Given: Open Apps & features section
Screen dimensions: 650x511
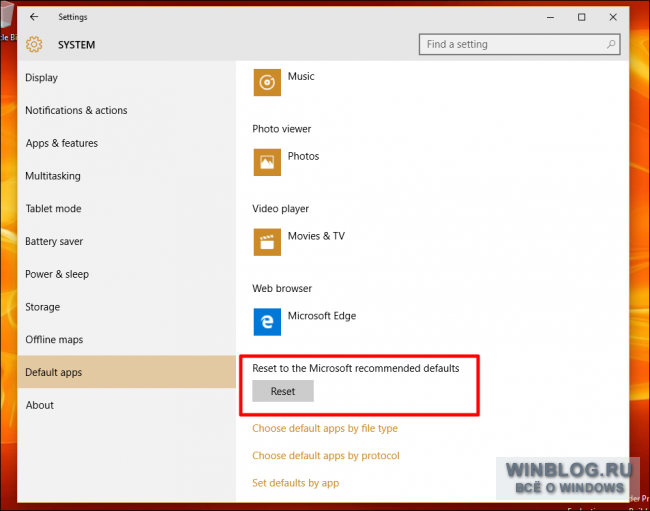Looking at the screenshot, I should tap(126, 143).
